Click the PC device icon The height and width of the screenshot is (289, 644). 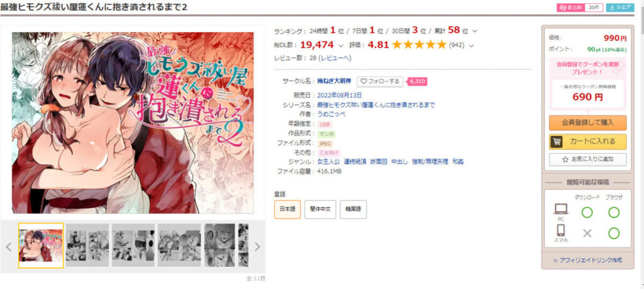pos(560,209)
